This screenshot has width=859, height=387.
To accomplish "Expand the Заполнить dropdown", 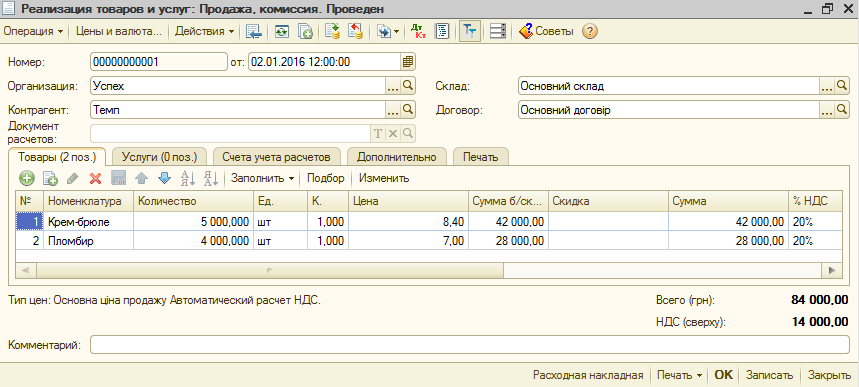I will click(263, 178).
